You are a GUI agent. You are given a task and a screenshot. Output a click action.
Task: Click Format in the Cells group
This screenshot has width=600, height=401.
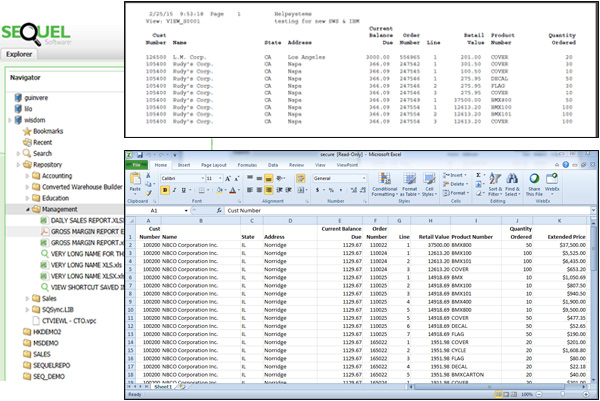(455, 193)
